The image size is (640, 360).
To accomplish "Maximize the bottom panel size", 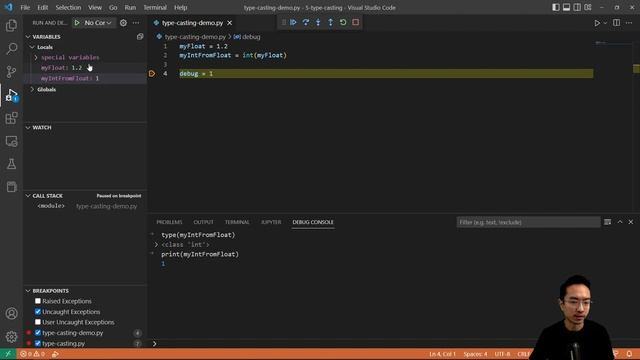I will coord(620,222).
